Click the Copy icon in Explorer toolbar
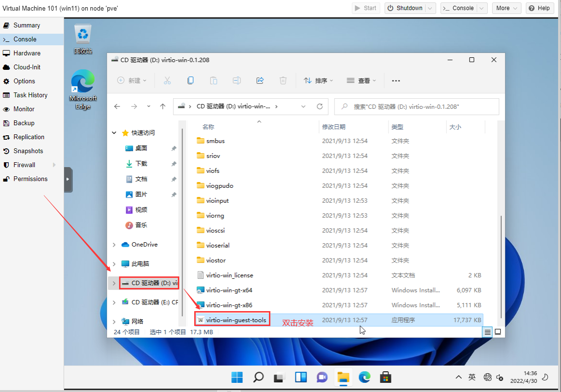561x392 pixels. pos(190,81)
